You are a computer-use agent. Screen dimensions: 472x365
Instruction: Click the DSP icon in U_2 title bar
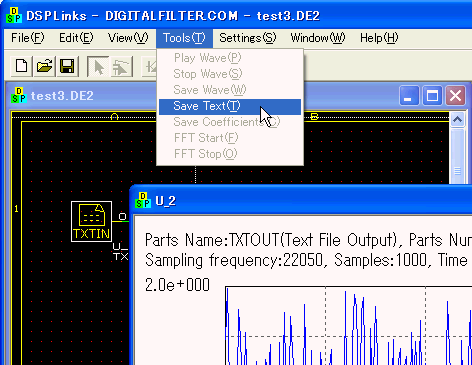pos(143,201)
